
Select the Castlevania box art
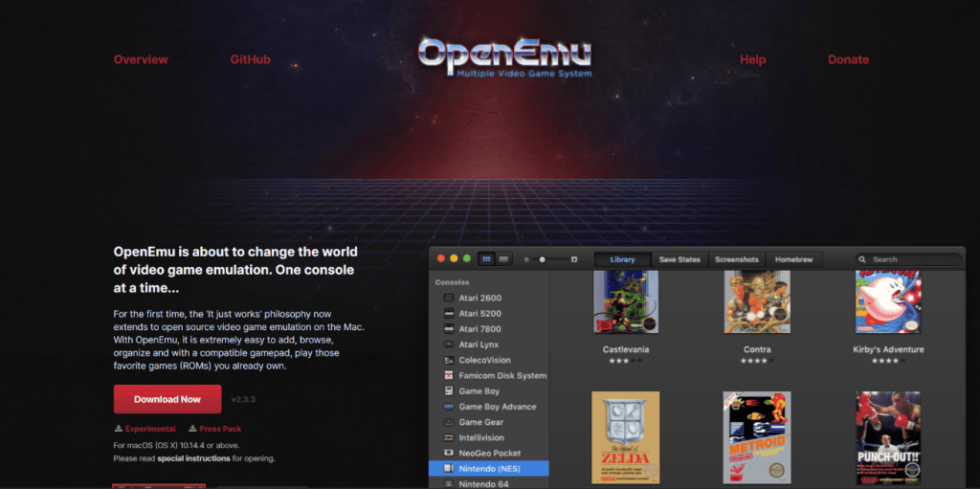pos(626,301)
